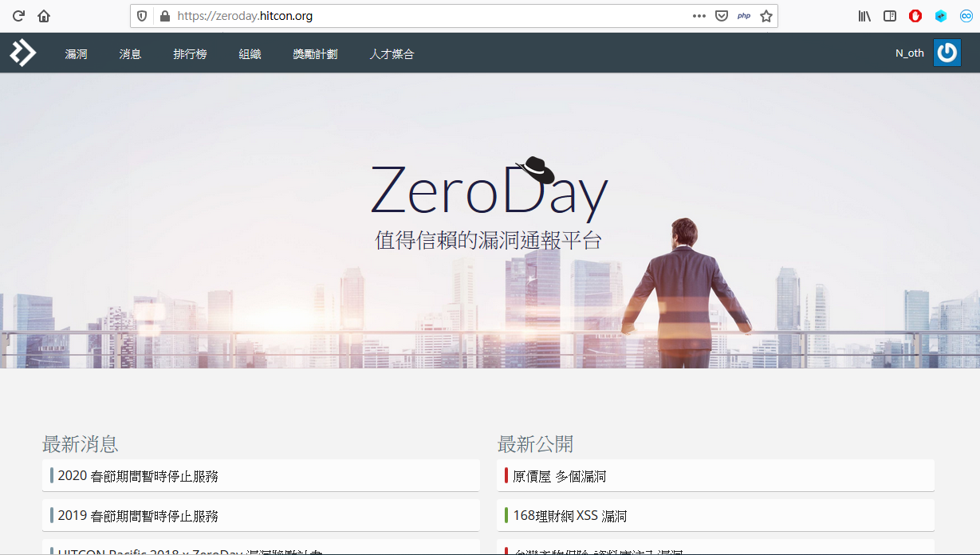Bookmark this page with the star
The height and width of the screenshot is (555, 980).
pos(766,16)
